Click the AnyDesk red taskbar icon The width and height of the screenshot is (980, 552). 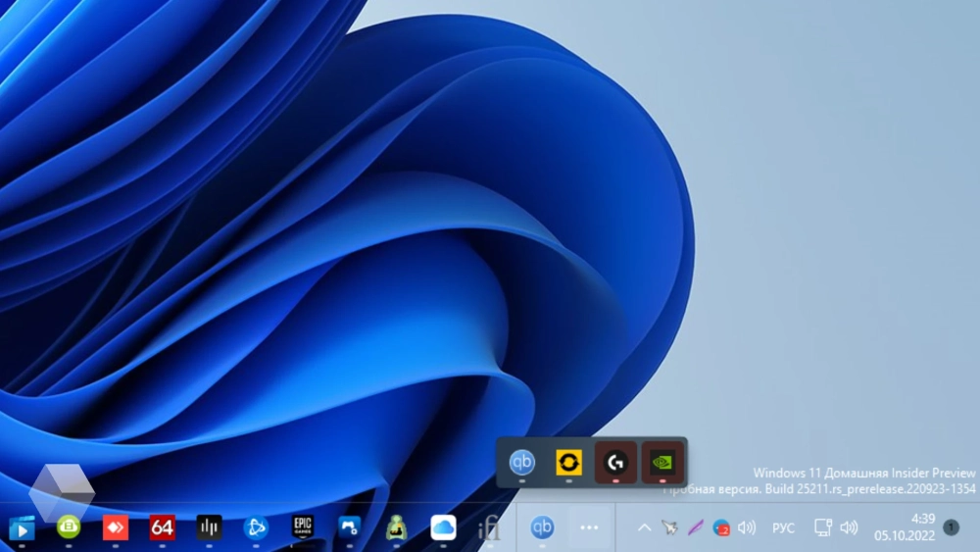115,527
